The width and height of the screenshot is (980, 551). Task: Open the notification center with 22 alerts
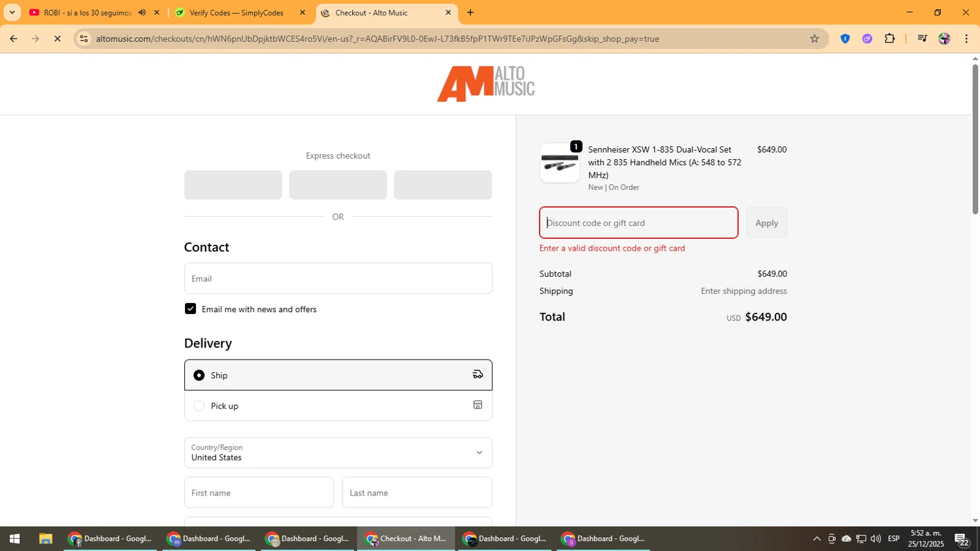962,539
